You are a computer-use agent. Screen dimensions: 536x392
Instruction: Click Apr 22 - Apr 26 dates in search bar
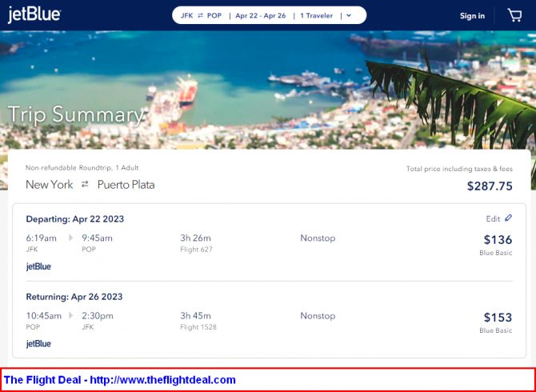click(x=261, y=15)
